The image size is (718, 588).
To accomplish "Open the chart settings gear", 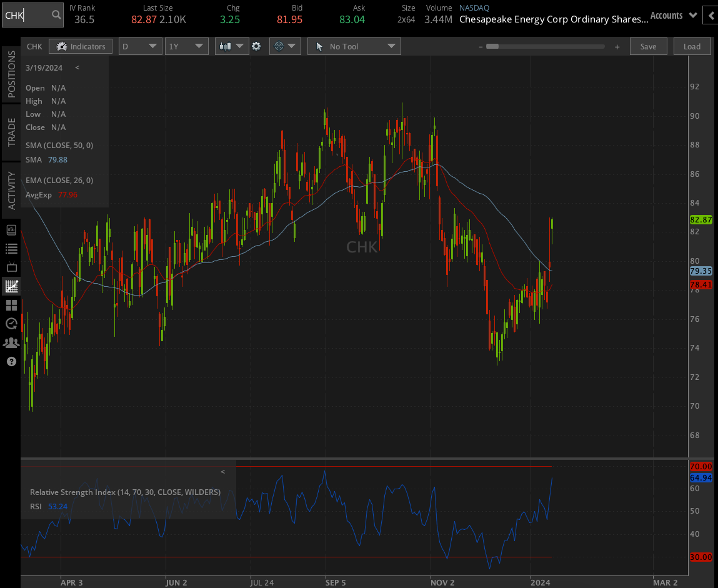I will pyautogui.click(x=257, y=46).
